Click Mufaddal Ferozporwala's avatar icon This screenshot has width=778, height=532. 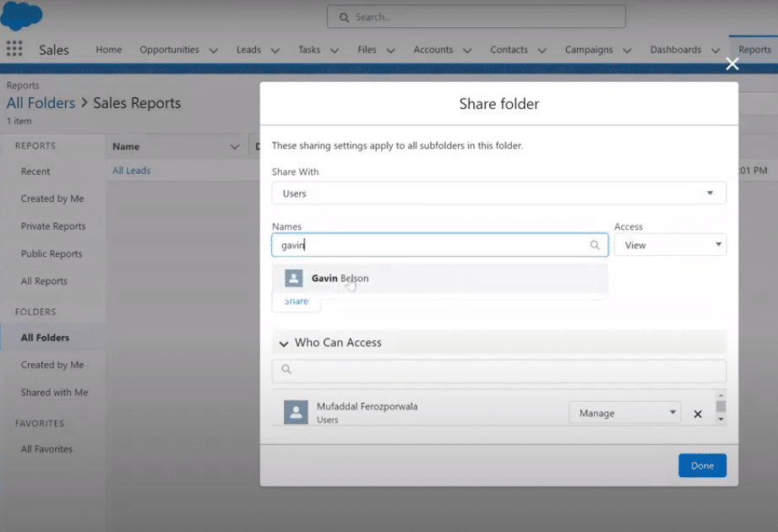tap(296, 412)
